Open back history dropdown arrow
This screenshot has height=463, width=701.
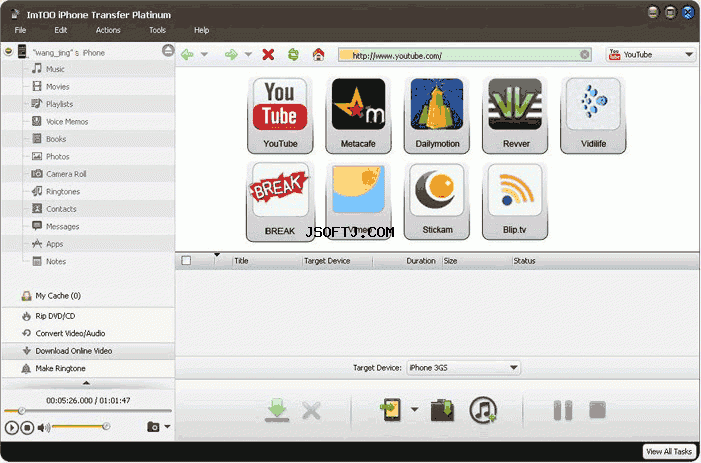[204, 55]
